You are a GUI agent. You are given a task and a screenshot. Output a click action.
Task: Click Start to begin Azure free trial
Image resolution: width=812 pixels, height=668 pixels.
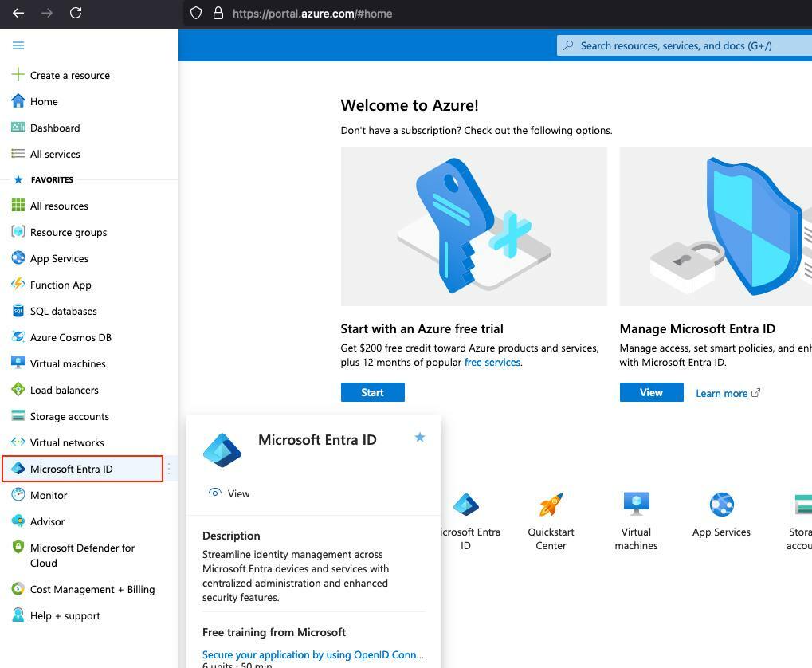[x=372, y=392]
